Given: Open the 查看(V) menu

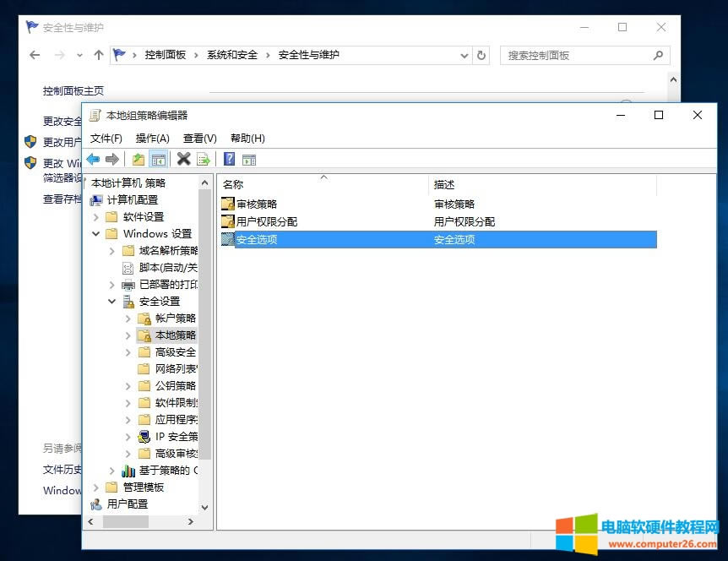Looking at the screenshot, I should coord(199,138).
